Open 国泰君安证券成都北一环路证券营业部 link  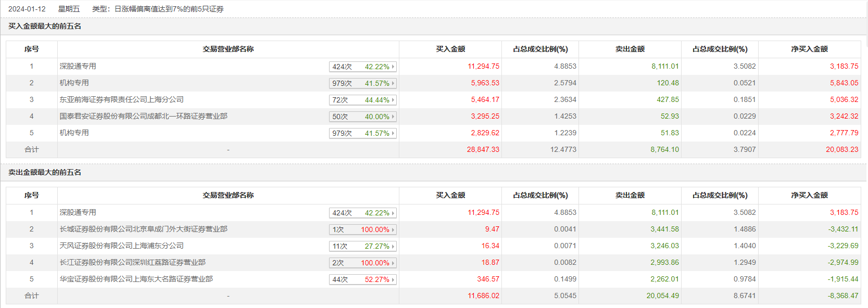click(x=143, y=116)
